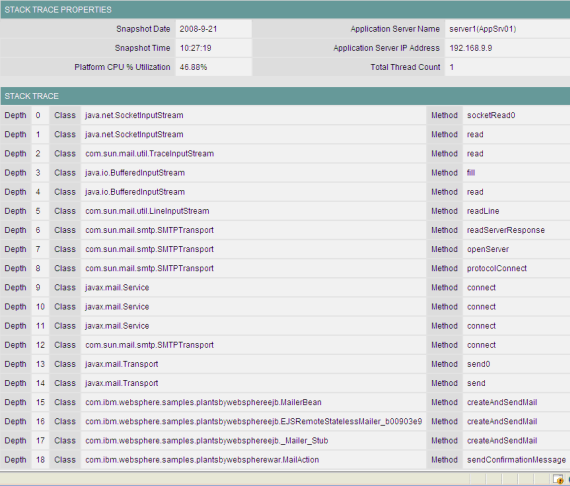Select the sendConfirmationMessage method cell
This screenshot has width=570, height=486.
(x=516, y=460)
